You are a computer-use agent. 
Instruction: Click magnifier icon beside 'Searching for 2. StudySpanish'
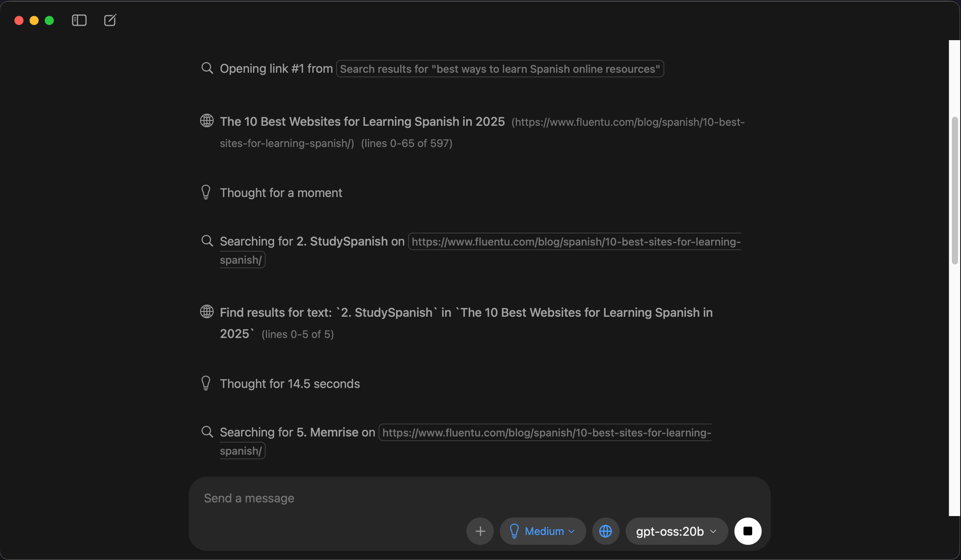[x=207, y=241]
